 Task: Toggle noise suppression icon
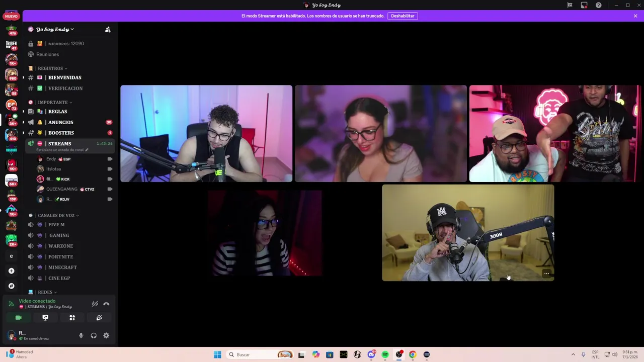coord(95,304)
